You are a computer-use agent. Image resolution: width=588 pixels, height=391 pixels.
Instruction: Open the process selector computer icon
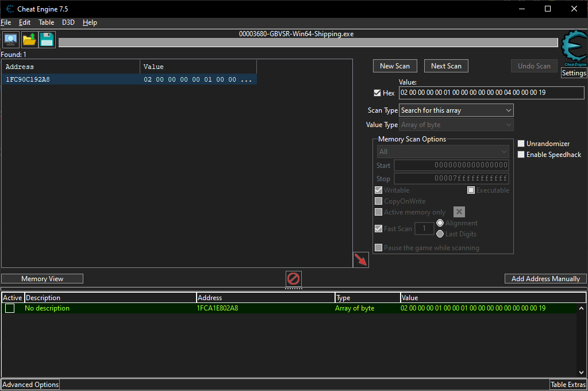[10, 40]
